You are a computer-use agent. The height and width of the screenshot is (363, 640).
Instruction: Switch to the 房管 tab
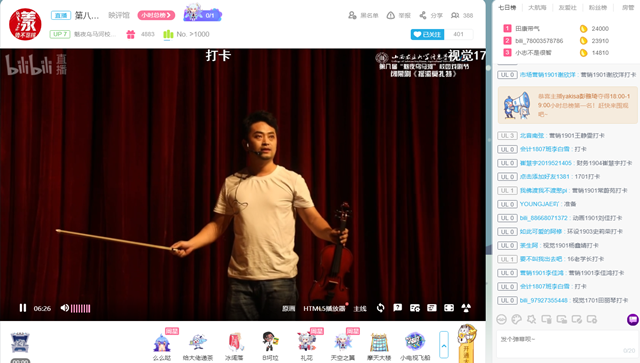point(628,8)
